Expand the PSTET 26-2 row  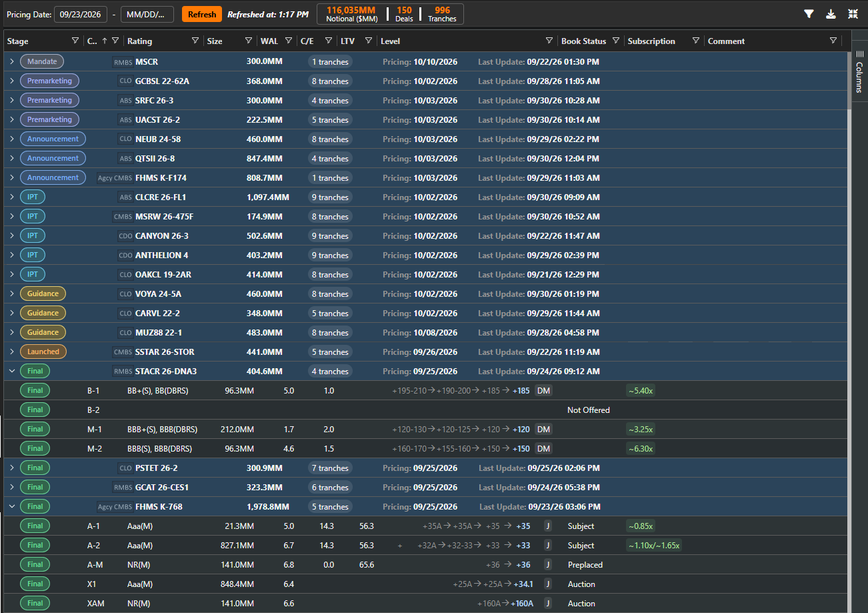(12, 468)
